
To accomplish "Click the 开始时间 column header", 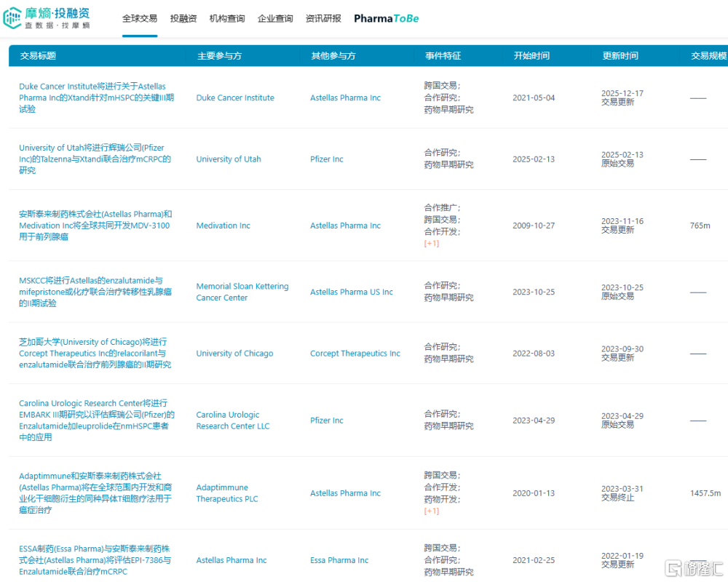I will [x=531, y=56].
